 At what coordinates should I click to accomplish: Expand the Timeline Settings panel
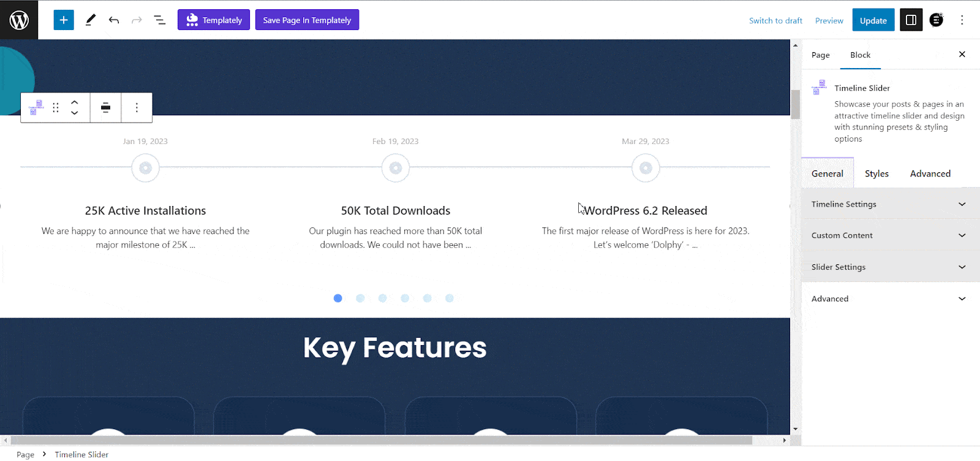(x=891, y=204)
